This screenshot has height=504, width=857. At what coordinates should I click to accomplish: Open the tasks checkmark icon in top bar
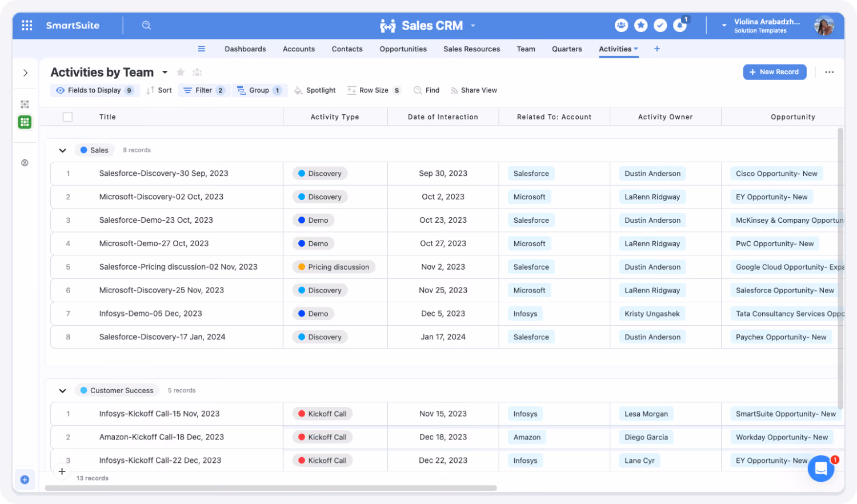tap(660, 25)
